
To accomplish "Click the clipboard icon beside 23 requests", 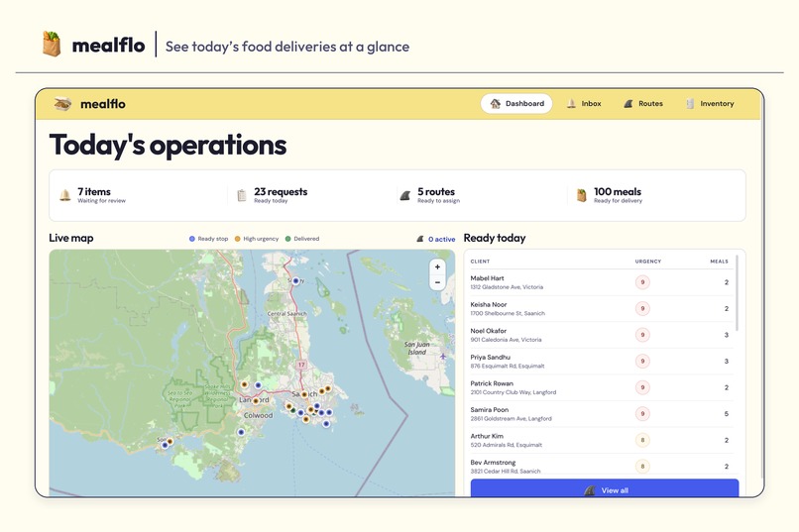I will [242, 195].
